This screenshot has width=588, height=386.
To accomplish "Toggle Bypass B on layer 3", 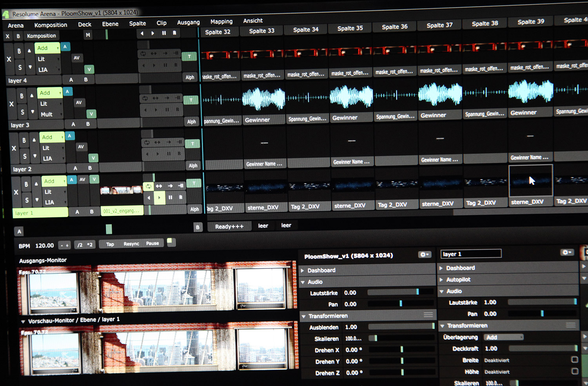I will point(22,96).
